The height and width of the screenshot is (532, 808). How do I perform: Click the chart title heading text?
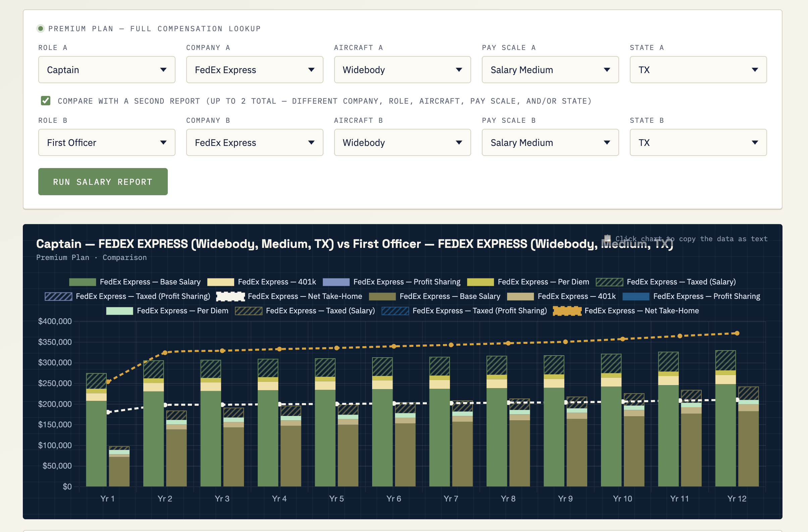point(354,244)
